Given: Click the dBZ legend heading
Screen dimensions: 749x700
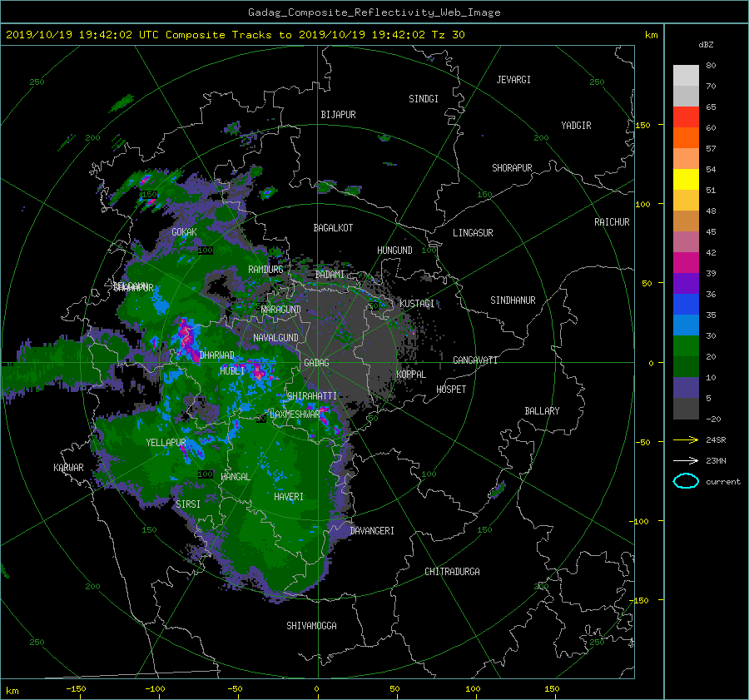Looking at the screenshot, I should (x=706, y=45).
